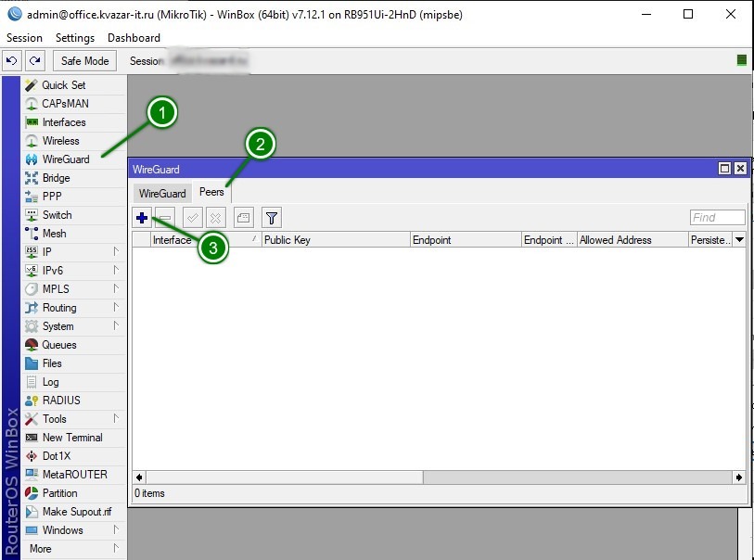Click the blue plus Add peer icon
The height and width of the screenshot is (560, 754).
[x=142, y=218]
